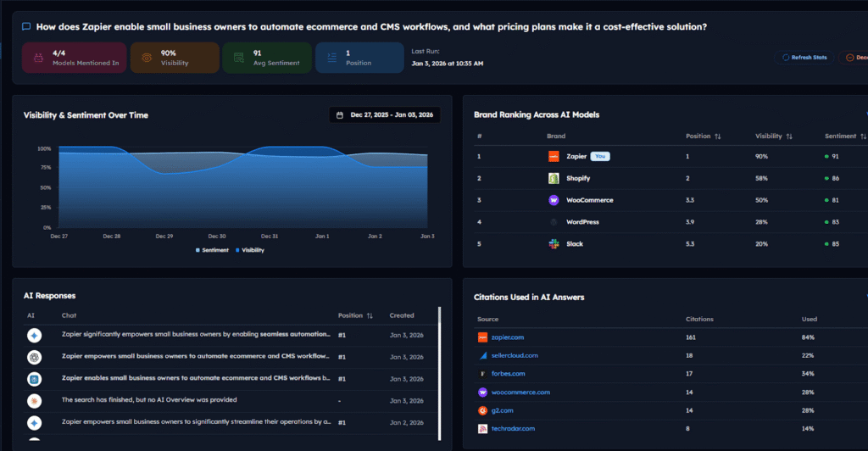Click the AI icon on 'Zapier significantly empowers' row
This screenshot has height=451, width=868.
point(34,336)
